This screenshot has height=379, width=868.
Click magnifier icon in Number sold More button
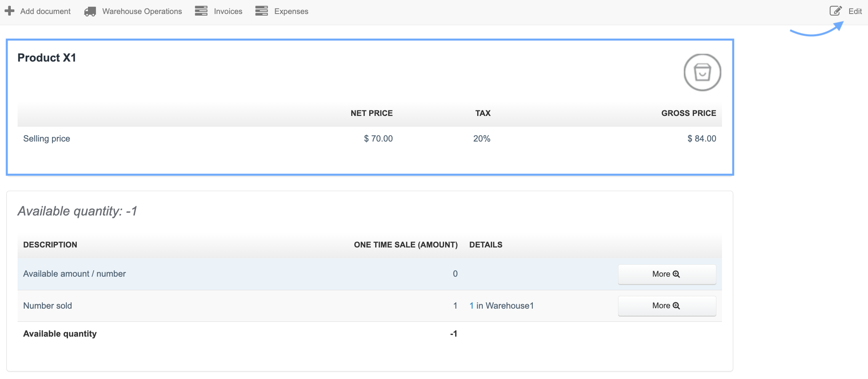(x=676, y=305)
